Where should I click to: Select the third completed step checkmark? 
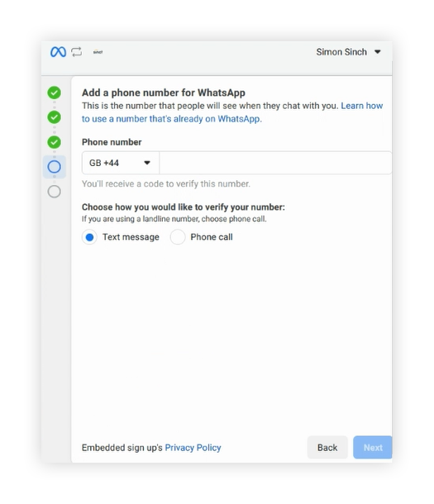point(54,142)
